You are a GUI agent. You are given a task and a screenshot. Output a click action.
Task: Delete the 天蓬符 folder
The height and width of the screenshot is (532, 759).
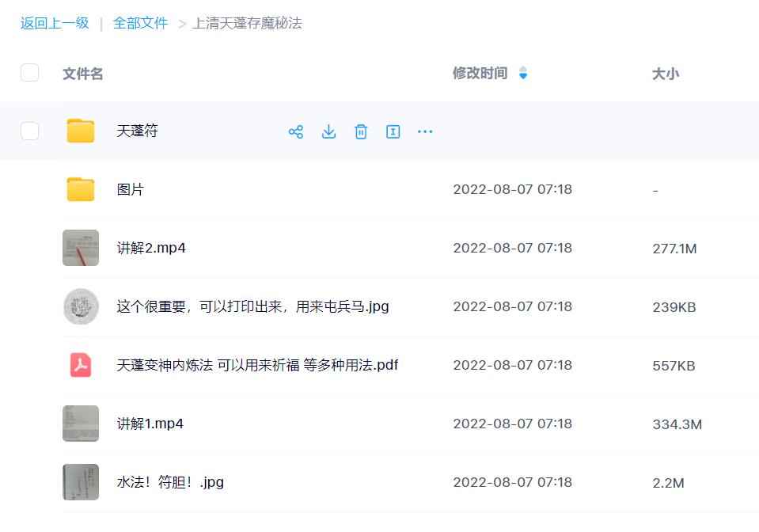361,131
